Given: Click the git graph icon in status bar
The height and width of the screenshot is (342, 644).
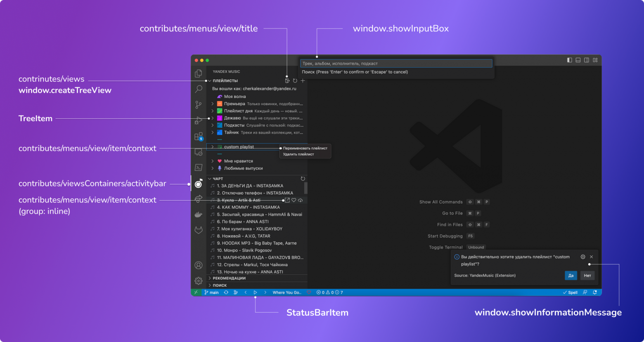Looking at the screenshot, I should point(236,292).
